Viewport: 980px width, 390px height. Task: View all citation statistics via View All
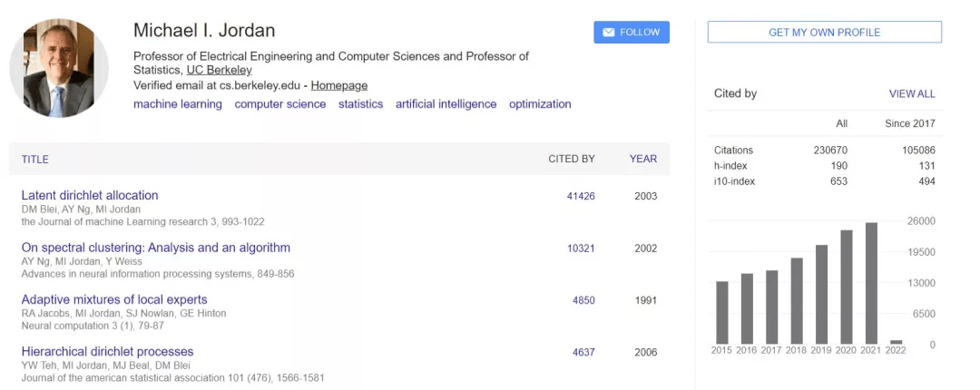(x=912, y=93)
